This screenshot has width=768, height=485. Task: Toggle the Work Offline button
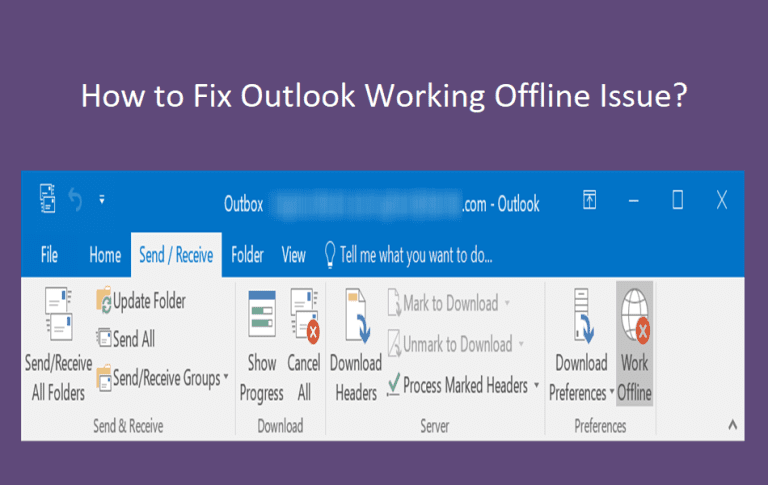pos(634,344)
